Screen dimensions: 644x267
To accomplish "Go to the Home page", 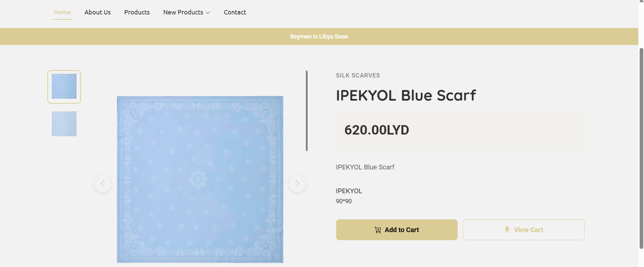I will (62, 12).
